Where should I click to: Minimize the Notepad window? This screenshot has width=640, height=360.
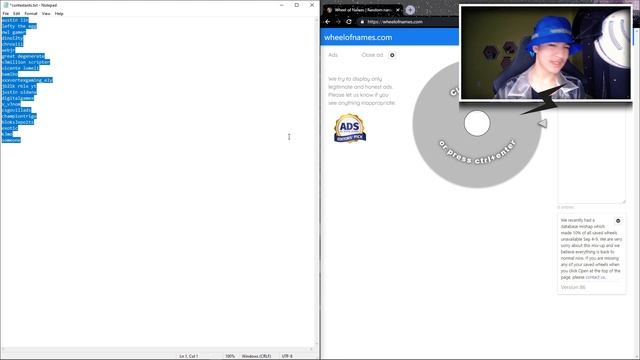[x=282, y=5]
